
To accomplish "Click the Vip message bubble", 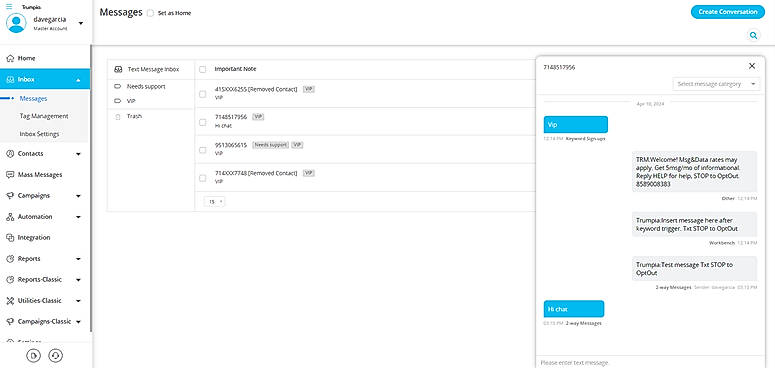I will click(x=575, y=124).
